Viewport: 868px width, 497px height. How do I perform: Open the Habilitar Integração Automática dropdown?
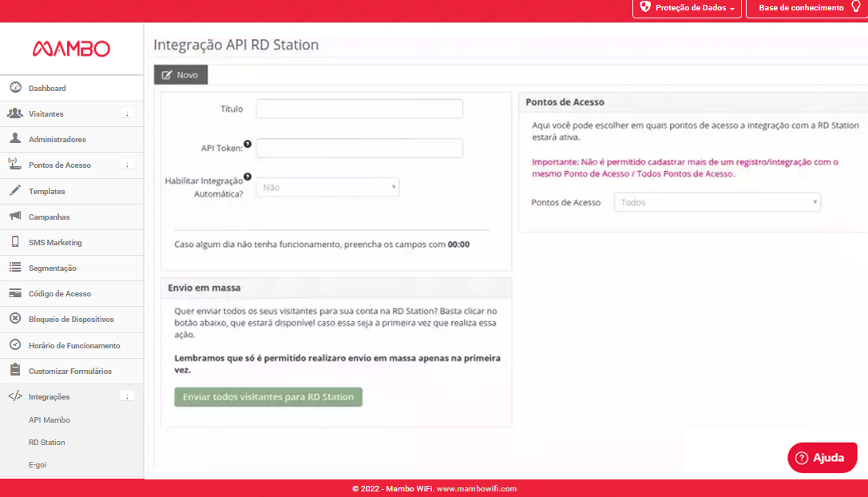pyautogui.click(x=327, y=187)
